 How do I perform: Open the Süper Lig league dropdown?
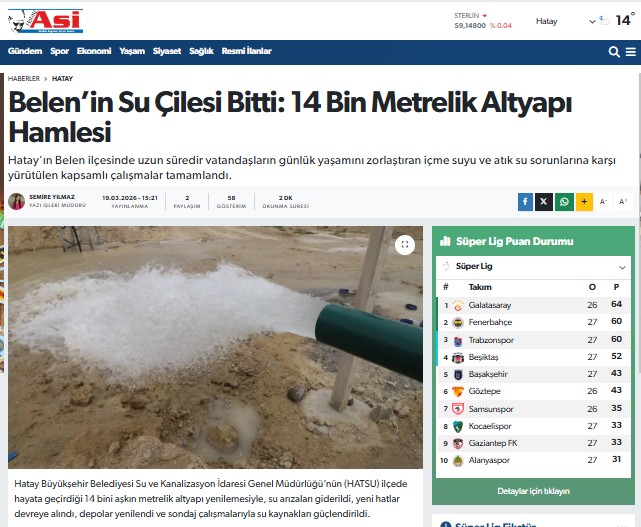click(533, 267)
